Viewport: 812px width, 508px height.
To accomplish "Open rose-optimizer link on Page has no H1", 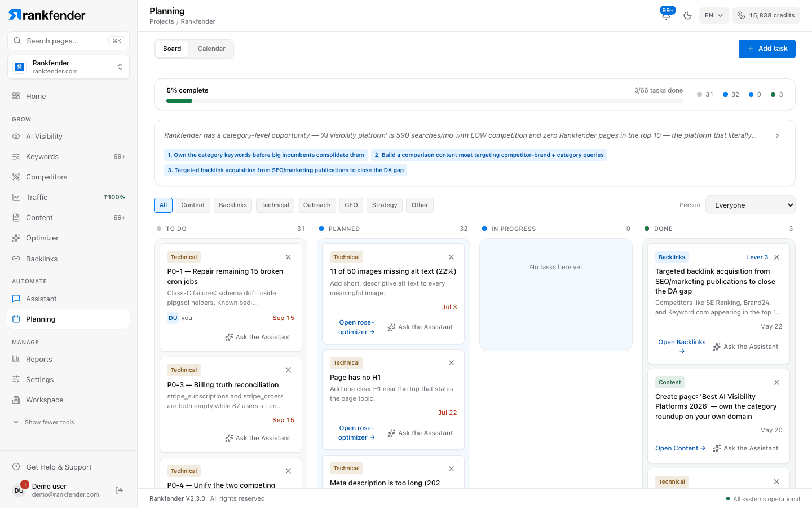I will pyautogui.click(x=356, y=432).
